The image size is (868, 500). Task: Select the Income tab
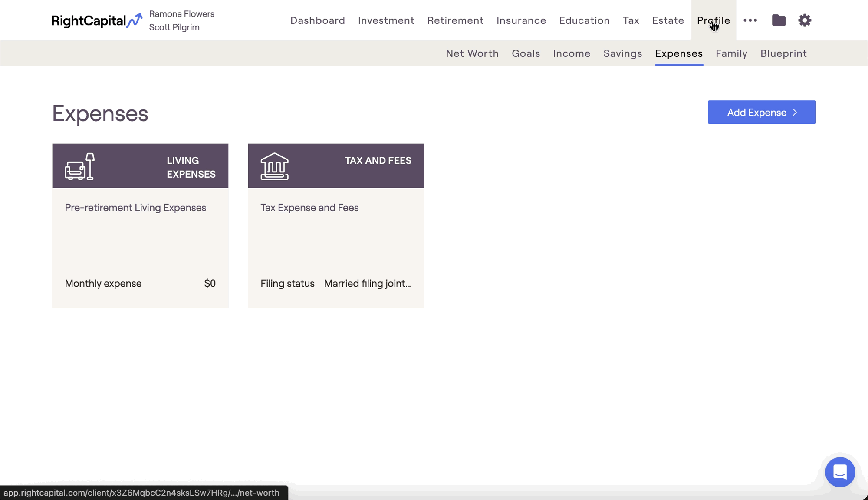click(572, 53)
